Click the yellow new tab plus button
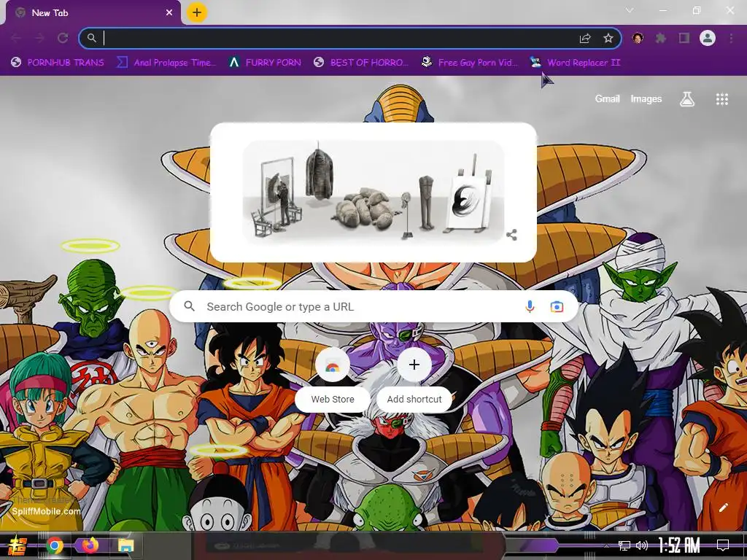The width and height of the screenshot is (747, 560). pyautogui.click(x=197, y=13)
